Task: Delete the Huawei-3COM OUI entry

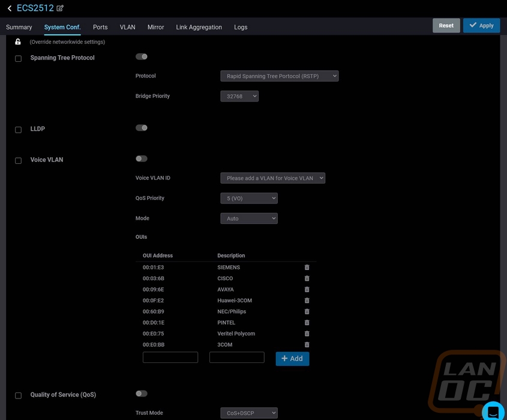Action: [307, 301]
